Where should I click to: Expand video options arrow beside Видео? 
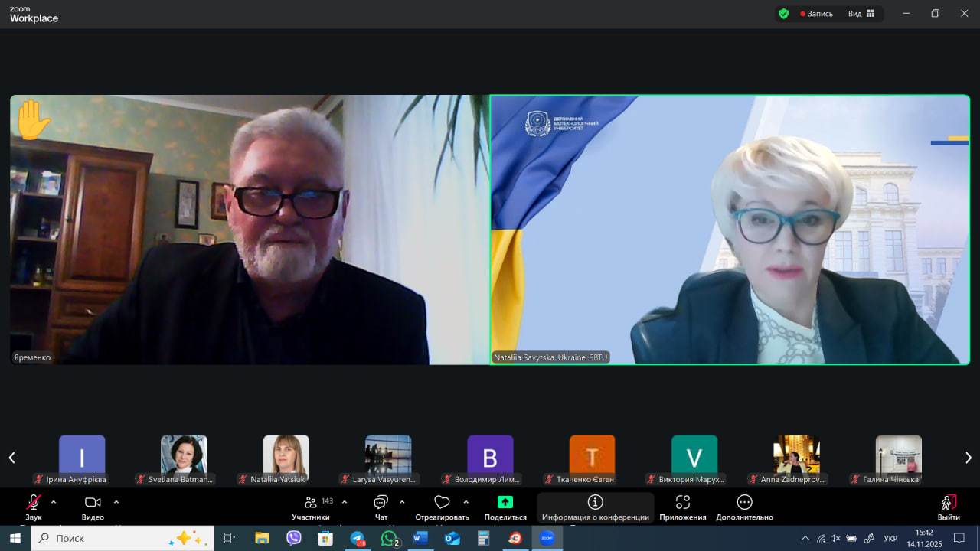coord(116,502)
